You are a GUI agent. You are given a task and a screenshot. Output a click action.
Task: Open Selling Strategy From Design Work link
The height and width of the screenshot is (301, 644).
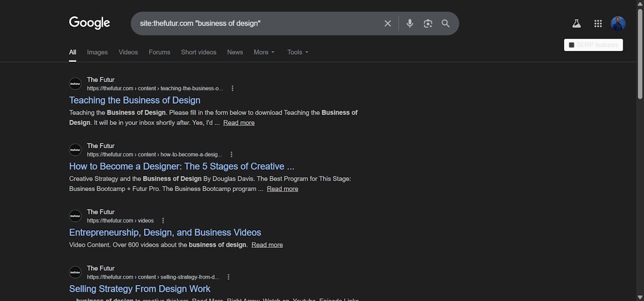coord(140,289)
